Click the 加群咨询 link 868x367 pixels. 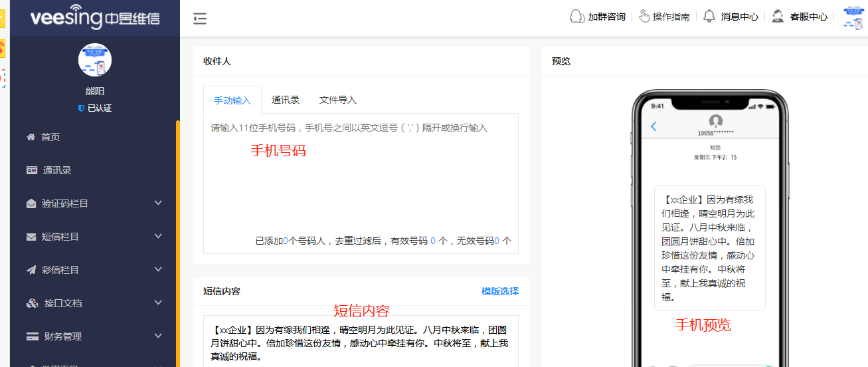pos(606,17)
